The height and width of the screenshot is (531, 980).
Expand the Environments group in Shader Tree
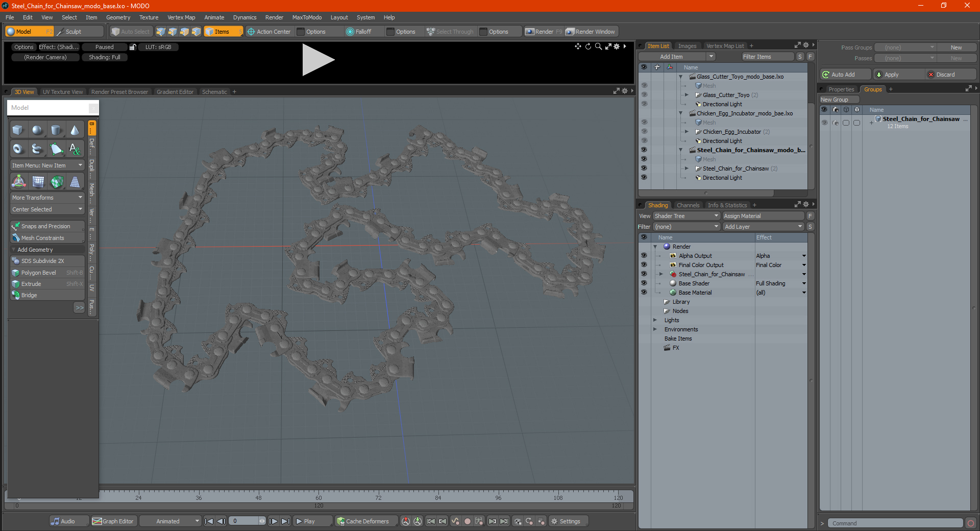[655, 329]
